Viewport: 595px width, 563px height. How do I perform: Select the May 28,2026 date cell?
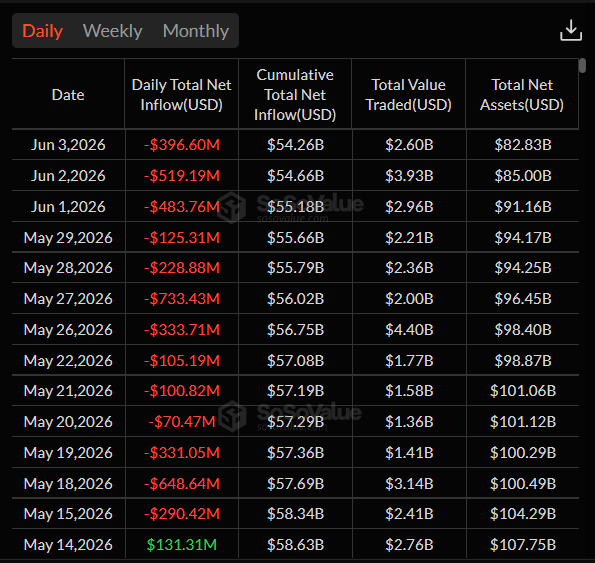[68, 268]
